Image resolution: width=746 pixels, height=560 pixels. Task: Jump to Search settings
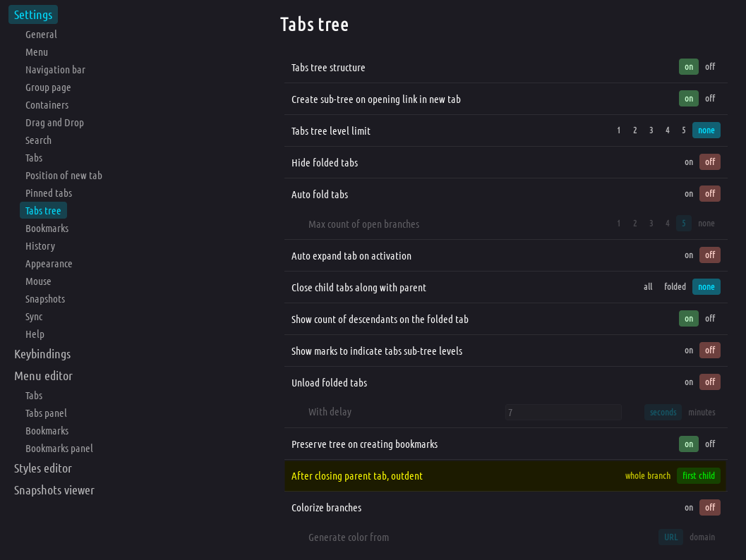pos(38,140)
